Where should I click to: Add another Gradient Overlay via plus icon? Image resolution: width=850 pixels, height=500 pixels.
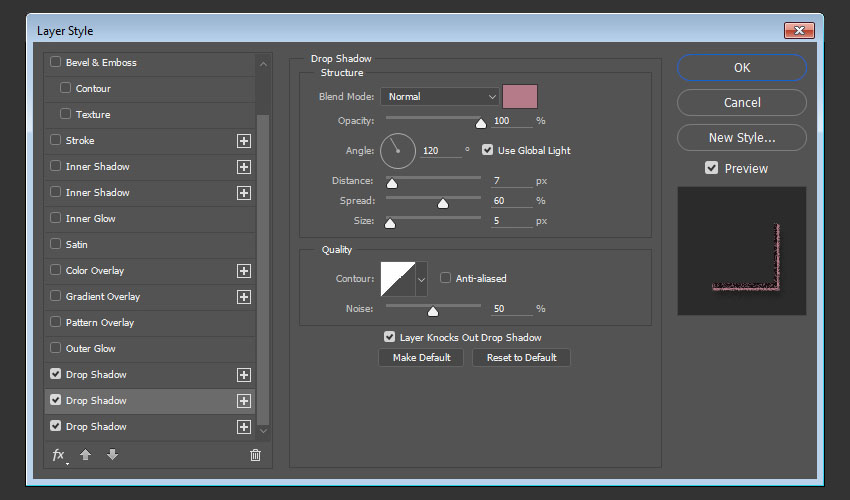[x=243, y=297]
